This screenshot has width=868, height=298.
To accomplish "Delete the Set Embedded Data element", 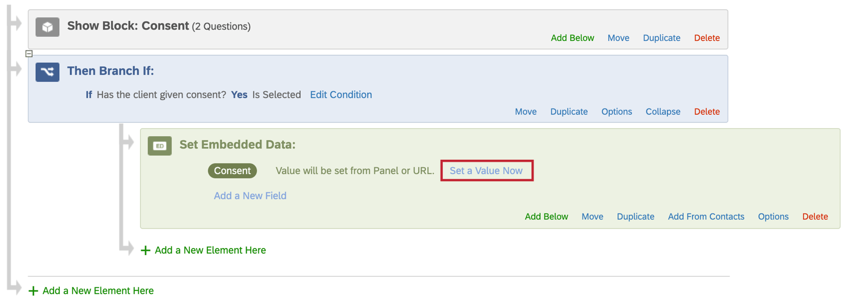I will (x=815, y=217).
